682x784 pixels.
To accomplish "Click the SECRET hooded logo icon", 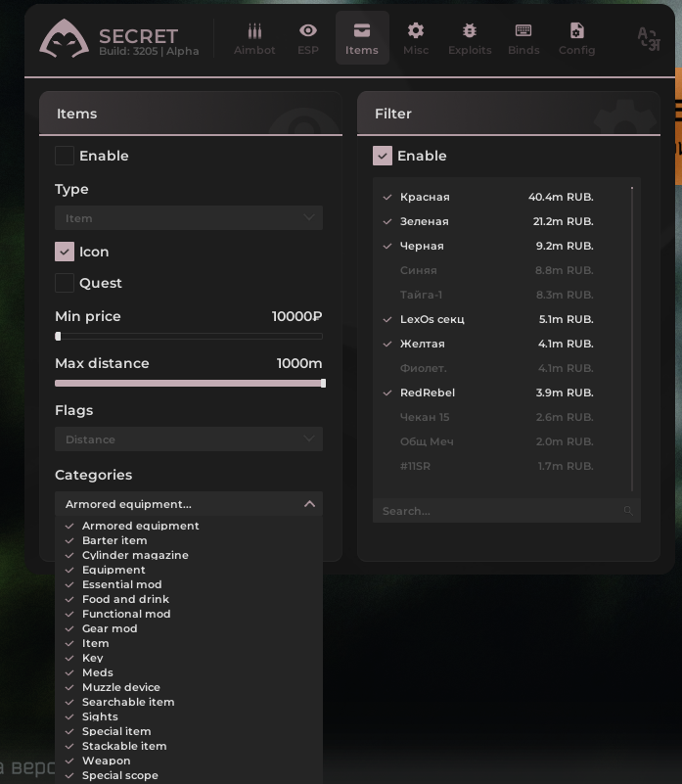I will click(x=64, y=39).
